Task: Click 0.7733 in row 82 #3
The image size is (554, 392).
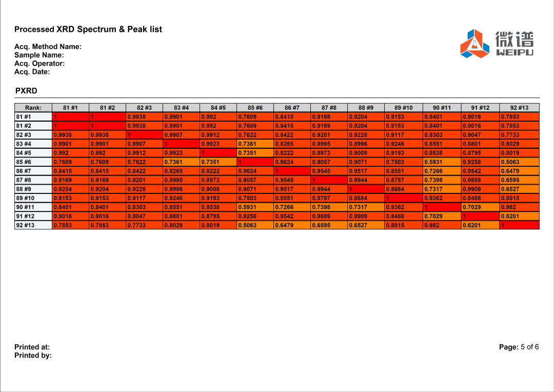Action: tap(519, 135)
